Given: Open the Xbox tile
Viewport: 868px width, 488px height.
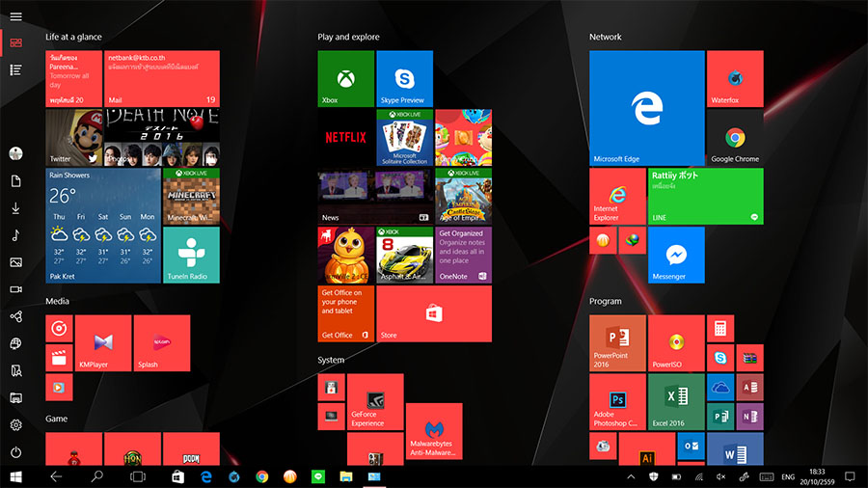Looking at the screenshot, I should pyautogui.click(x=345, y=78).
